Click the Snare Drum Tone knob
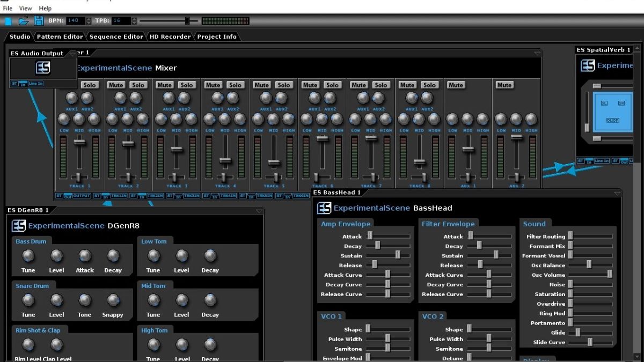 85,300
